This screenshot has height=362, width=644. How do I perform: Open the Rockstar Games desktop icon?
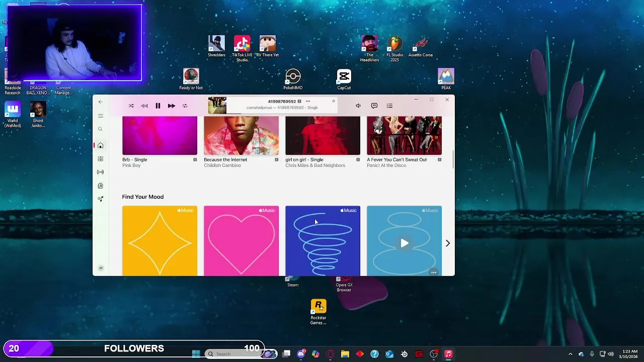(x=318, y=312)
